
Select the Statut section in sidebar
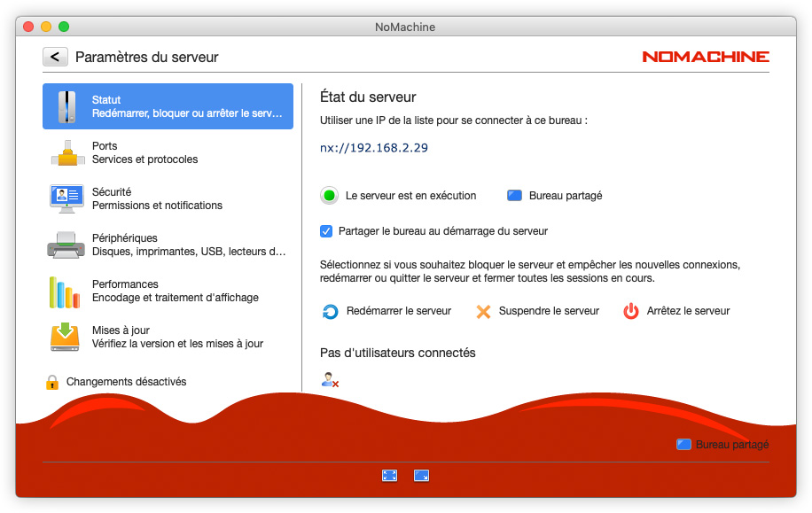[168, 106]
